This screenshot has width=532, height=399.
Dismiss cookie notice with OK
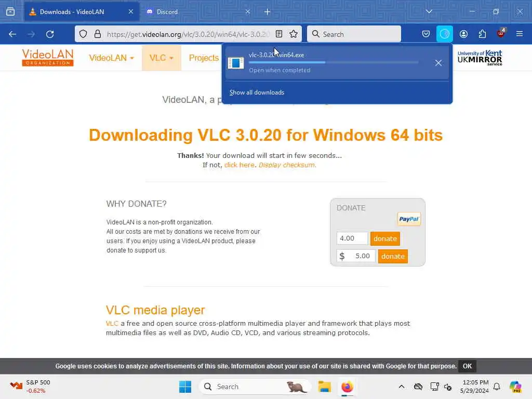[467, 366]
